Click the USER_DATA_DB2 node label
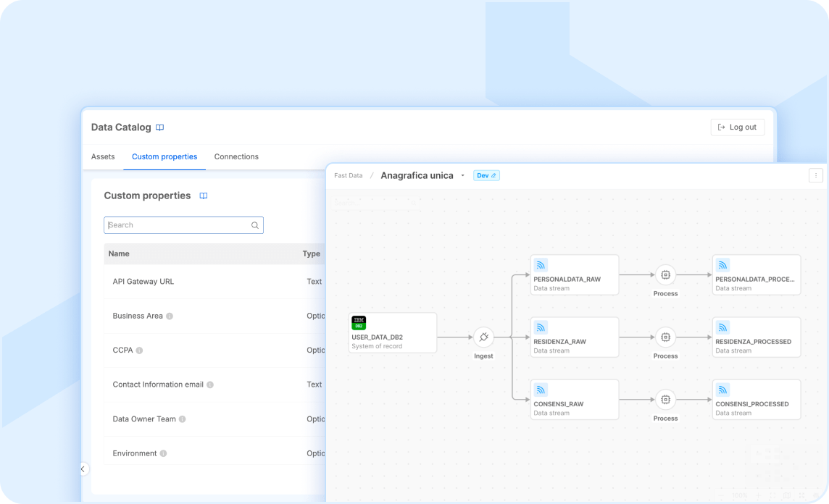 377,337
